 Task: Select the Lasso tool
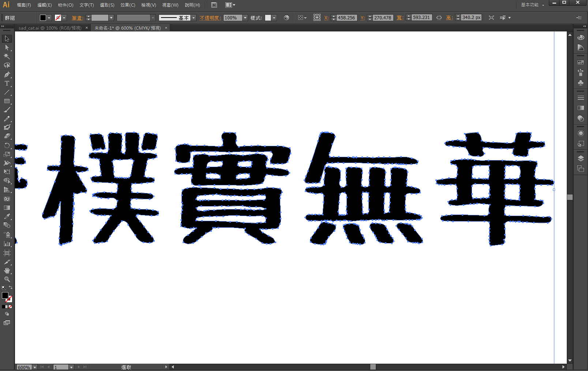click(x=7, y=65)
